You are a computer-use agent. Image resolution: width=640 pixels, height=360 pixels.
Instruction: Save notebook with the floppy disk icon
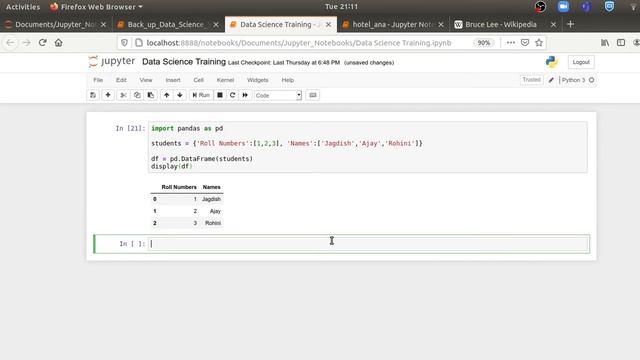click(x=93, y=95)
